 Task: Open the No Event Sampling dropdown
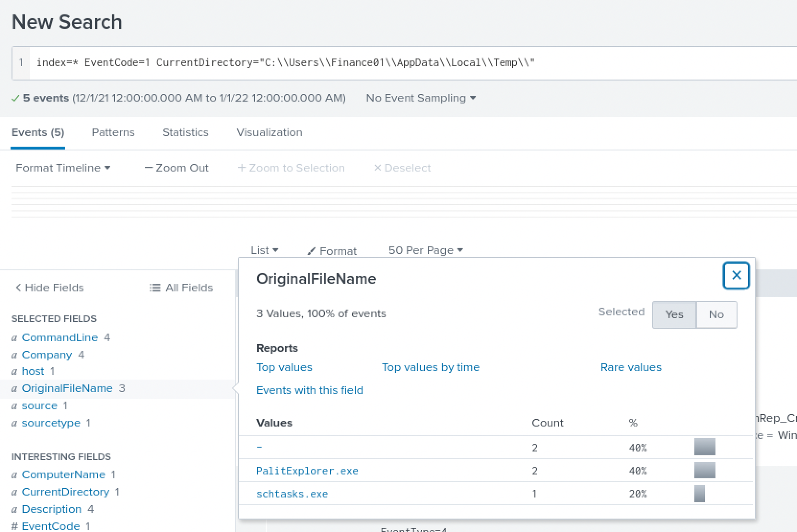point(421,98)
